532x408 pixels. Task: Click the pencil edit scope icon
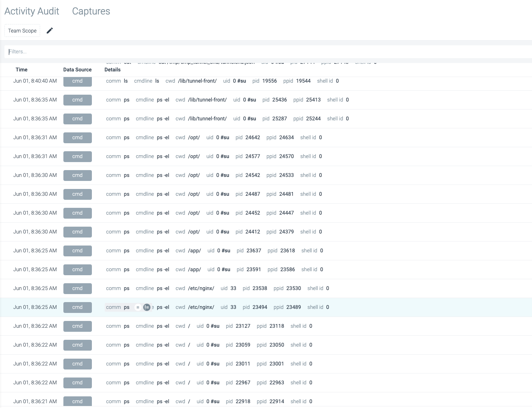(50, 30)
